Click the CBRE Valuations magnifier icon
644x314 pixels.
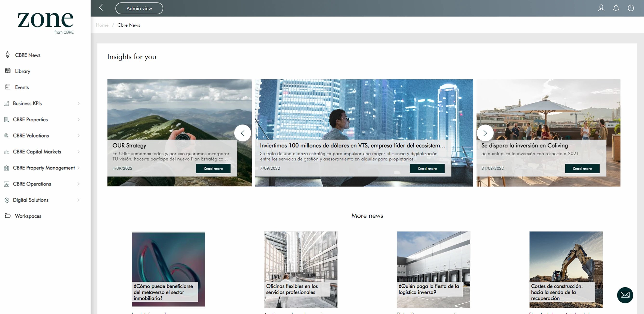(7, 136)
